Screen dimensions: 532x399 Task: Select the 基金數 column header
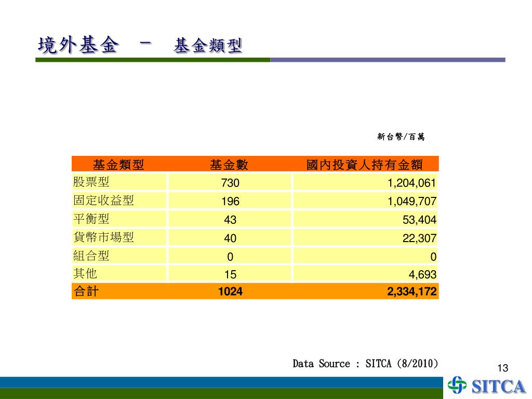tap(229, 165)
